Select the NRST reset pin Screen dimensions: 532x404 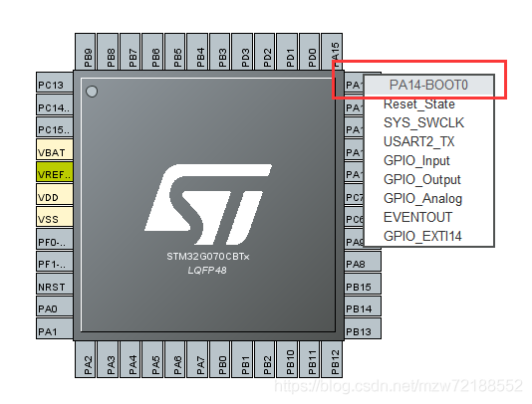pos(55,284)
